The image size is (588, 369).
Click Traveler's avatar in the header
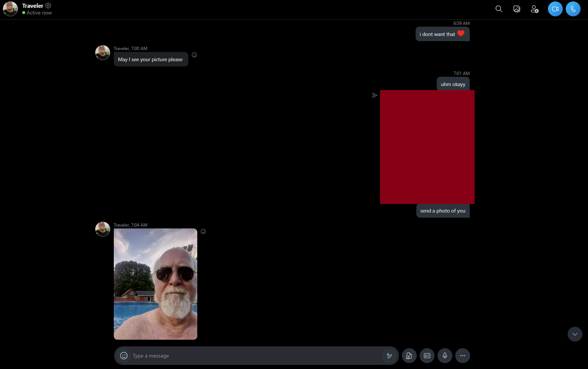[x=10, y=9]
